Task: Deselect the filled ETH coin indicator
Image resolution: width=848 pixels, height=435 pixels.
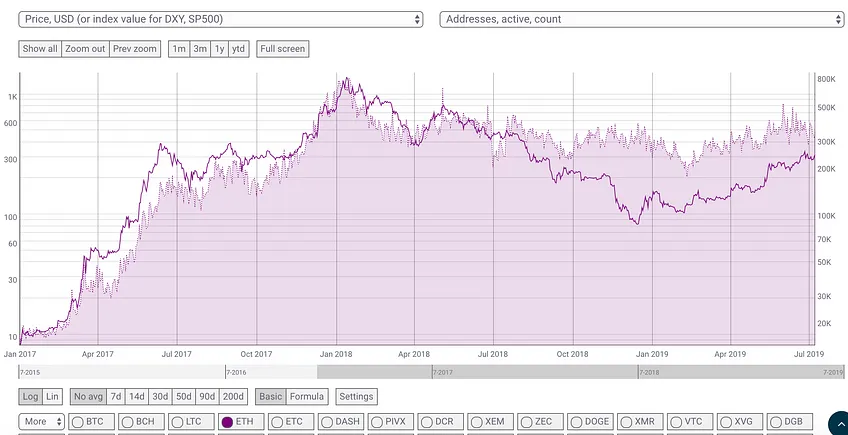Action: click(x=227, y=421)
